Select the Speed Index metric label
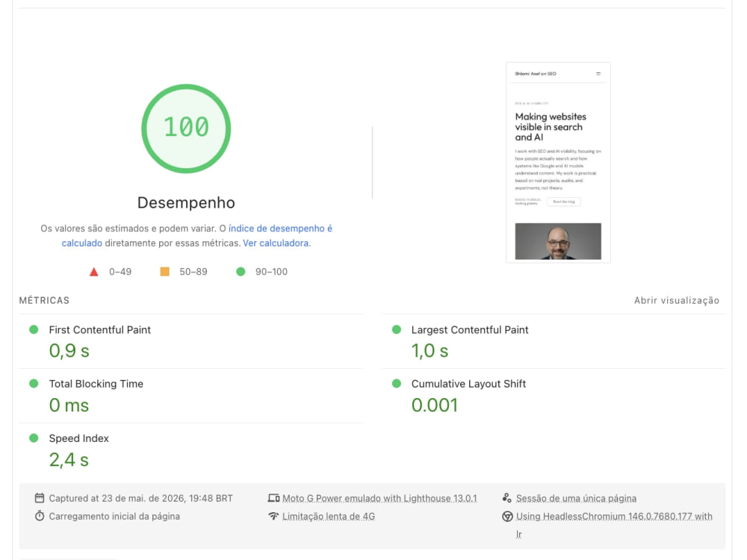 point(78,438)
